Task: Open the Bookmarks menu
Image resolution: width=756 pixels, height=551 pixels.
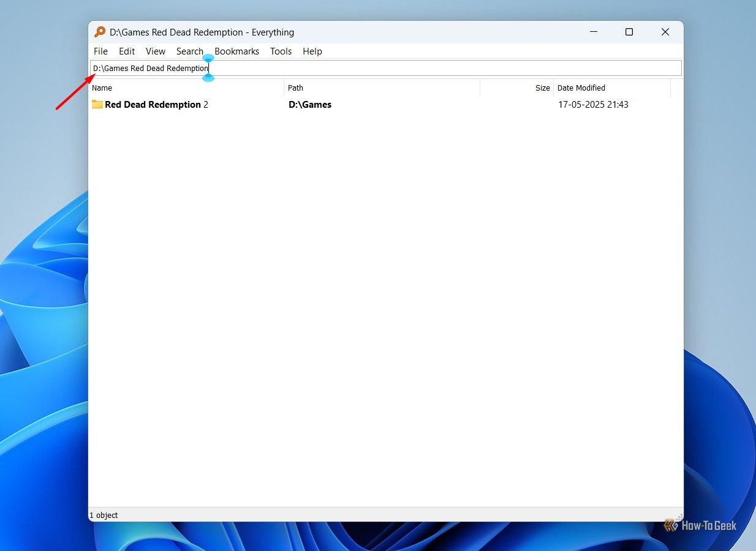Action: 236,51
